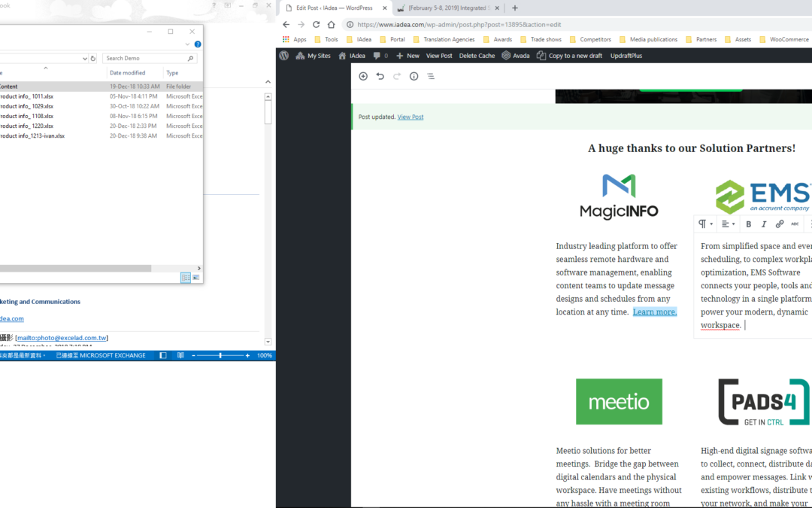Open the Translation Agencies bookmarks folder

coord(444,39)
